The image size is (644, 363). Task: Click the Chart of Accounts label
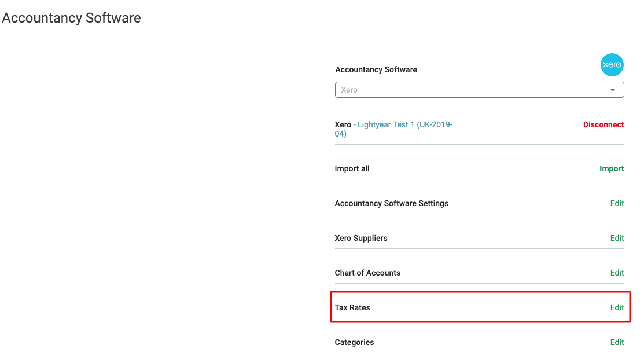click(x=367, y=273)
